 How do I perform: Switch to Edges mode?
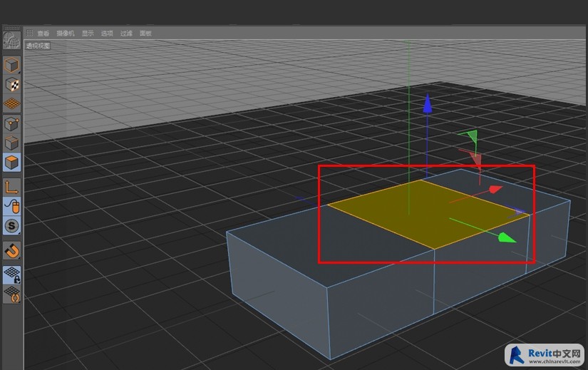(11, 143)
